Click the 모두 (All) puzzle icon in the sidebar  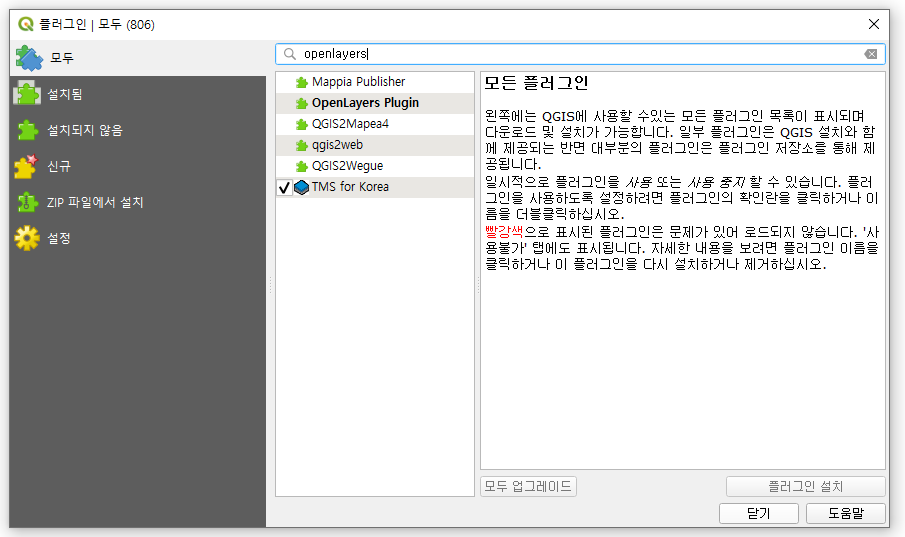point(28,58)
